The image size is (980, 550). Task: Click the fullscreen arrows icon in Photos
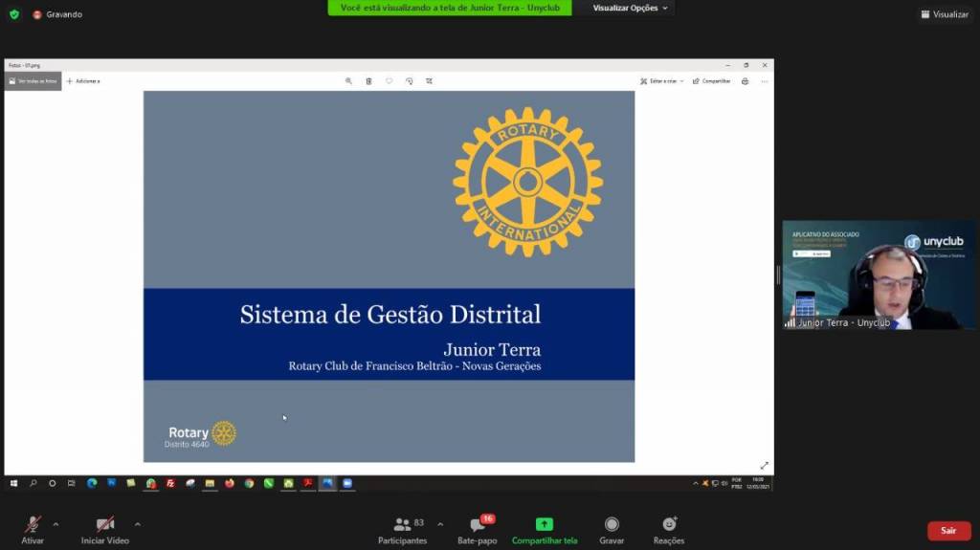pos(764,466)
